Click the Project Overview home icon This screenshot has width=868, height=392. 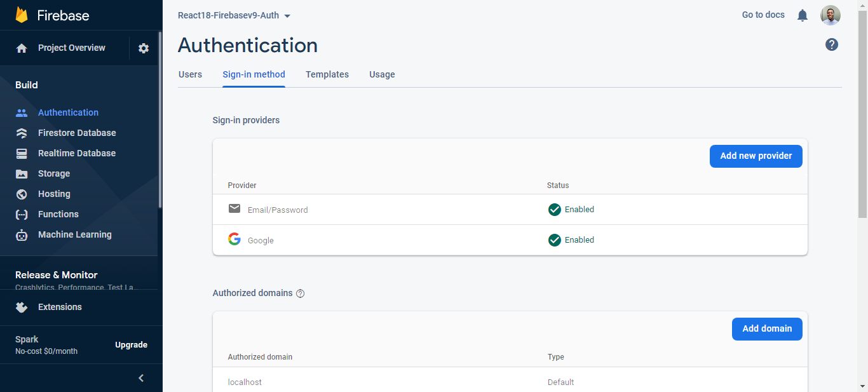(x=22, y=48)
